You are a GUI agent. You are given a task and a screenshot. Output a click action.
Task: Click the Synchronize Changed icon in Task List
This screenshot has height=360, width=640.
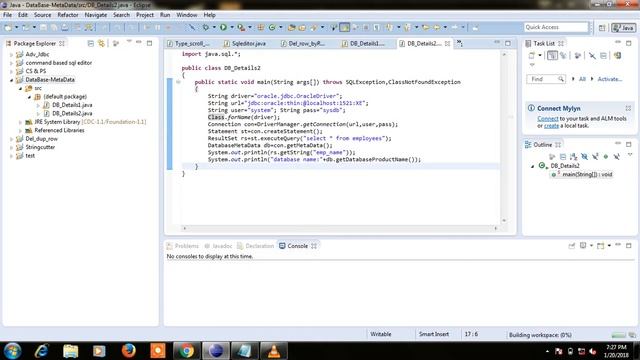pyautogui.click(x=618, y=56)
